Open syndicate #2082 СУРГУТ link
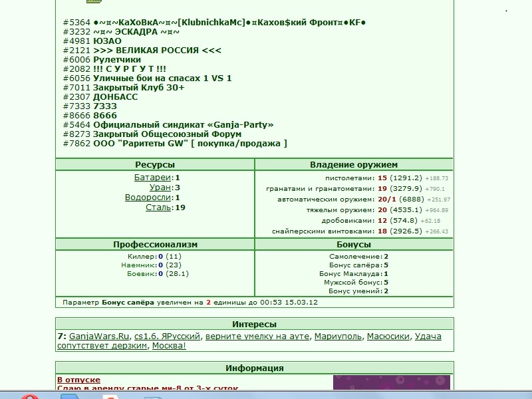 (130, 69)
